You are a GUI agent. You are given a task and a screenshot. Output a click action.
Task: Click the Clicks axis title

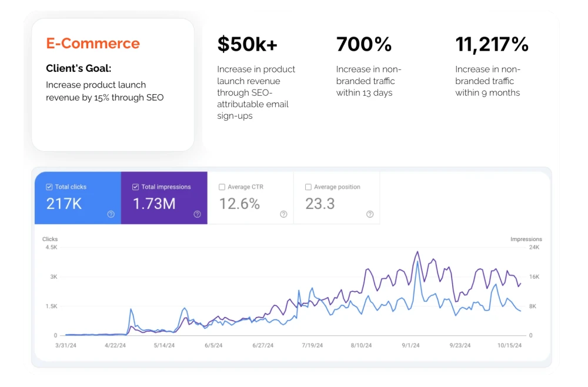50,239
